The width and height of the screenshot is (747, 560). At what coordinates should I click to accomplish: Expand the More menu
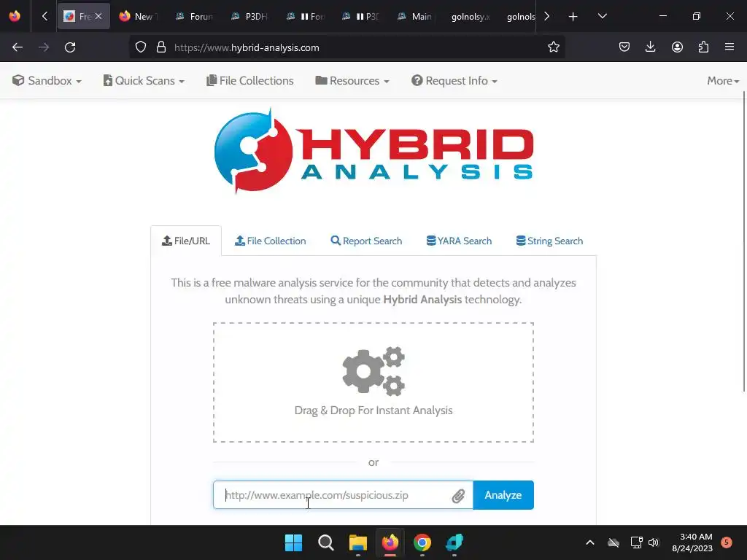[x=723, y=80]
